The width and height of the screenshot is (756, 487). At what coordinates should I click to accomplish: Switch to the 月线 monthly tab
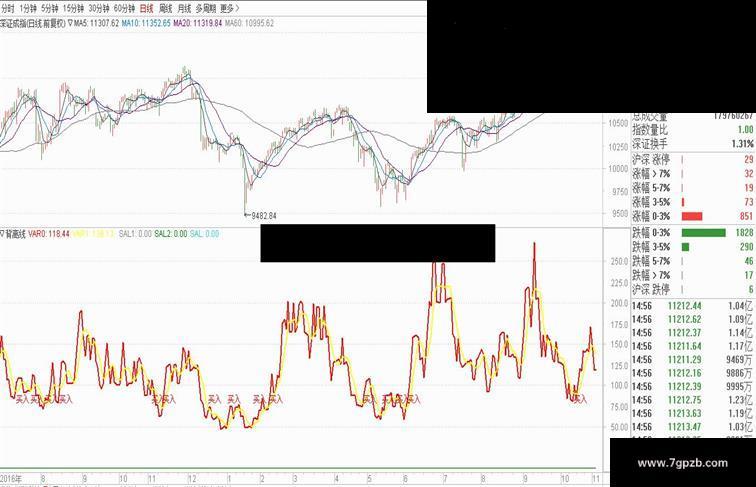[x=184, y=9]
